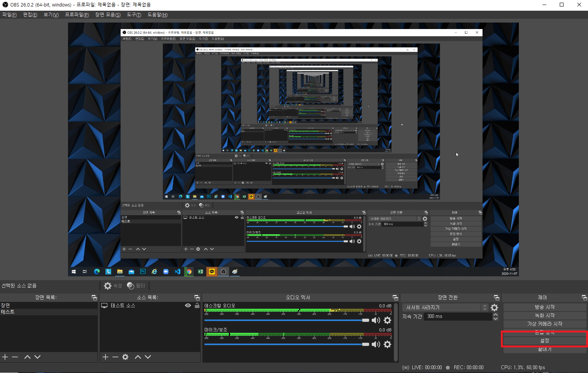Click the LIVE: 00:00:00 status text
This screenshot has height=373, width=588.
[427, 367]
